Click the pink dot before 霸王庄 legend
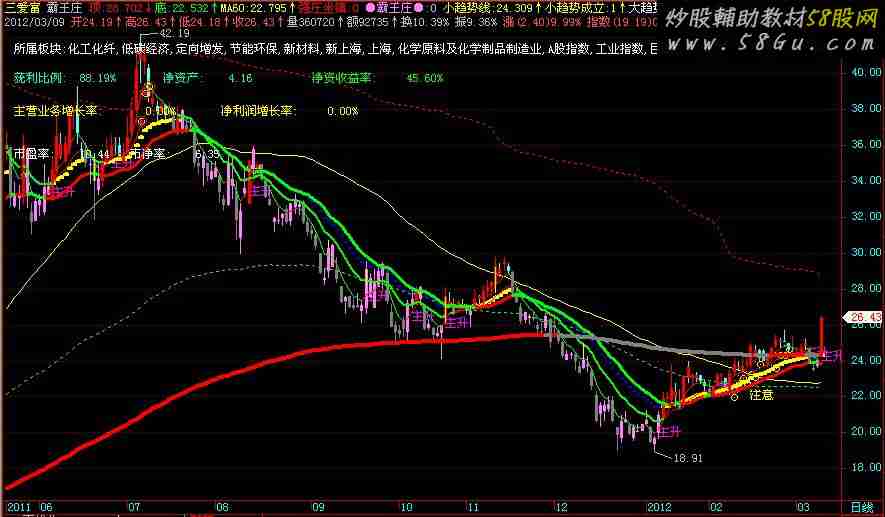The width and height of the screenshot is (885, 517). point(371,8)
